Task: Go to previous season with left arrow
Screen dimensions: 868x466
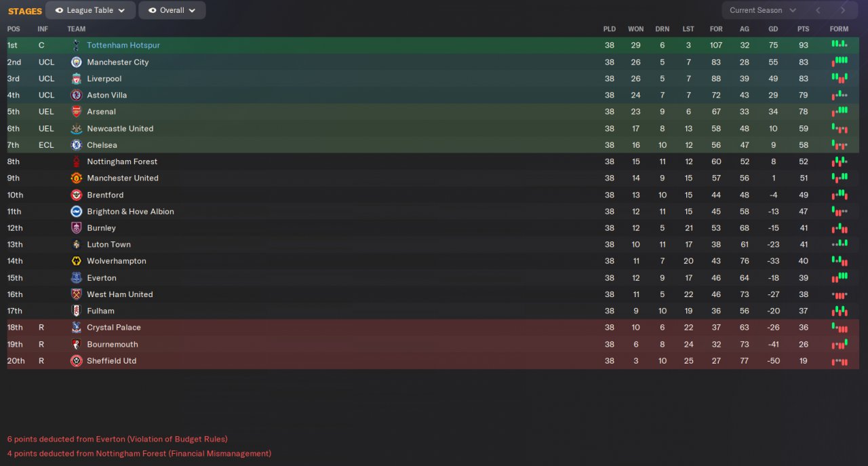Action: [818, 10]
